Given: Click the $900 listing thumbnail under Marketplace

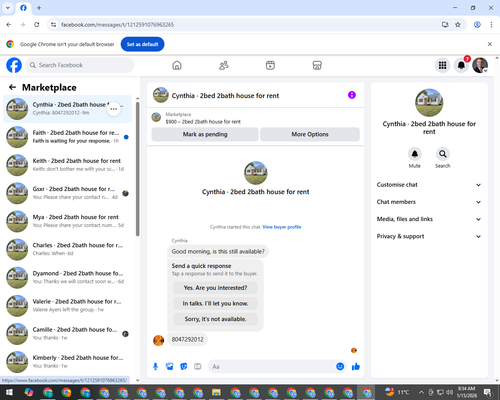Looking at the screenshot, I should [156, 117].
